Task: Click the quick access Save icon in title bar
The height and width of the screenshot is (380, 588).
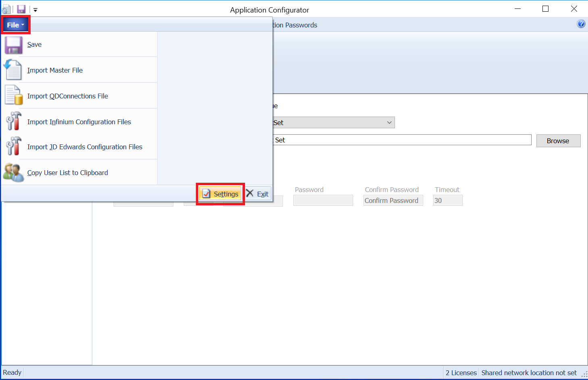Action: coord(21,9)
